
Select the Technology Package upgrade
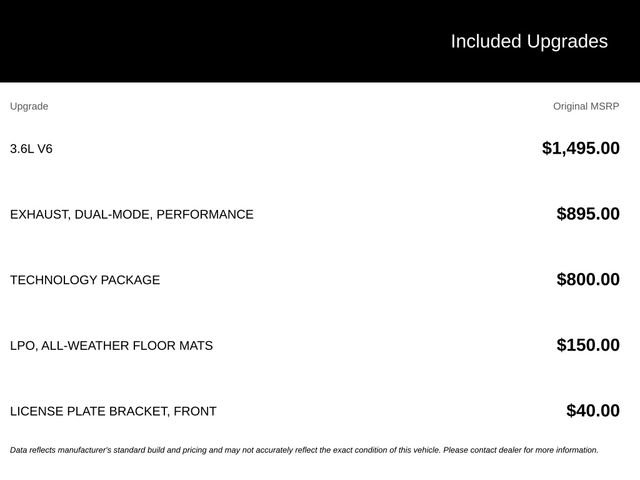85,280
